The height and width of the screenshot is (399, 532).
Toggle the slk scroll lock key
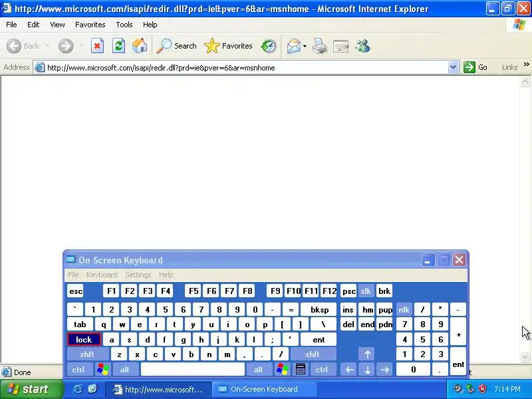click(x=366, y=291)
